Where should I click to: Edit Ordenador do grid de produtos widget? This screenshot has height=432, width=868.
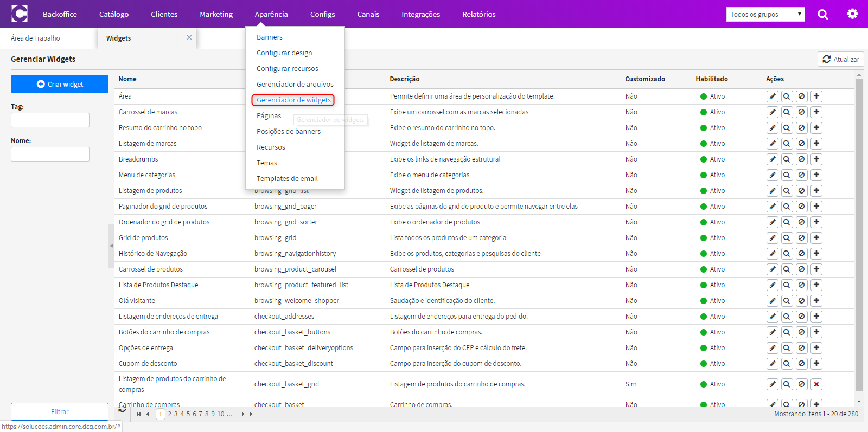773,222
